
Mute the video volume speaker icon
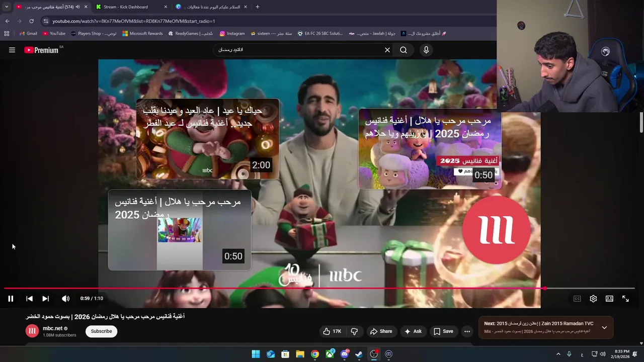tap(65, 299)
